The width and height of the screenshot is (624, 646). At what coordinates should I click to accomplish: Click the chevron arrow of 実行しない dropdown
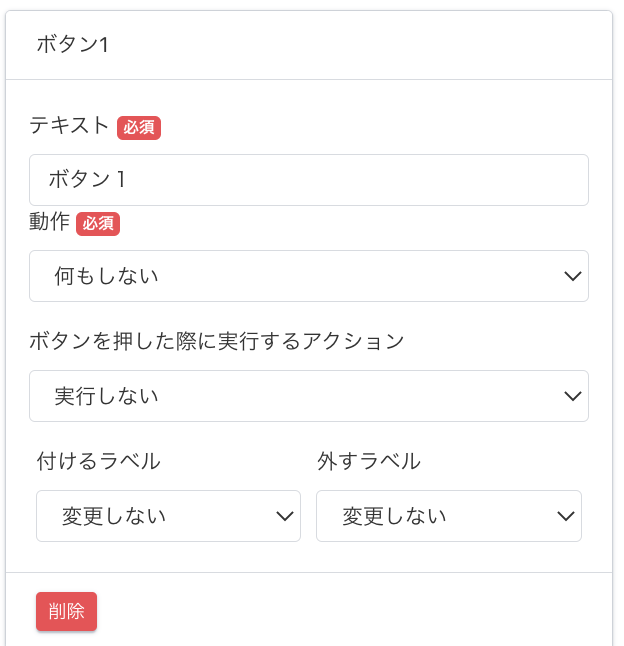coord(573,396)
